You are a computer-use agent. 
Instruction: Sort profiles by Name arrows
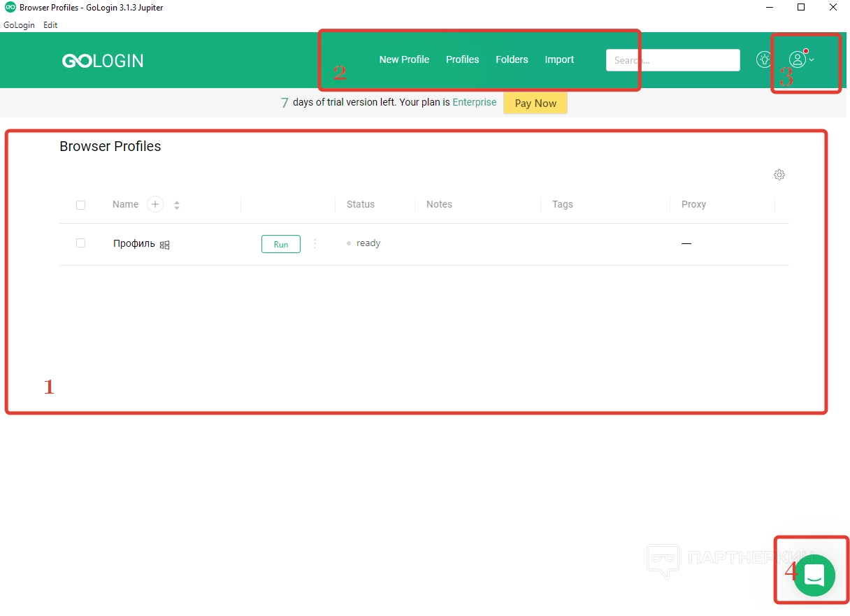click(177, 205)
